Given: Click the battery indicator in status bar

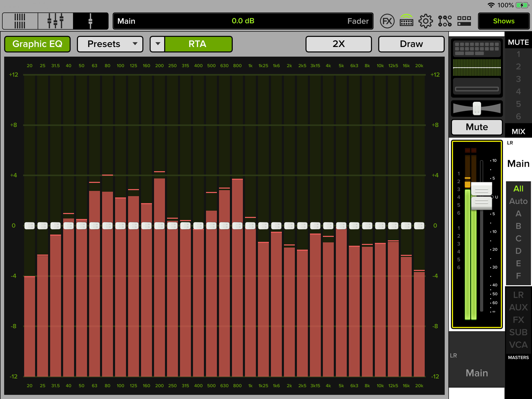Looking at the screenshot, I should pyautogui.click(x=522, y=5).
